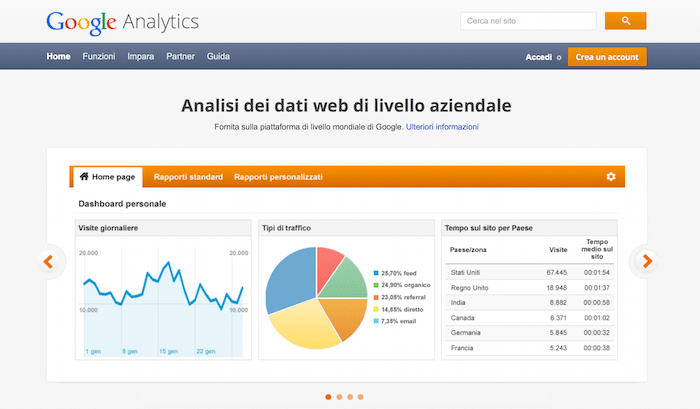This screenshot has height=409, width=700.
Task: Switch to the Home page tab
Action: pyautogui.click(x=107, y=177)
